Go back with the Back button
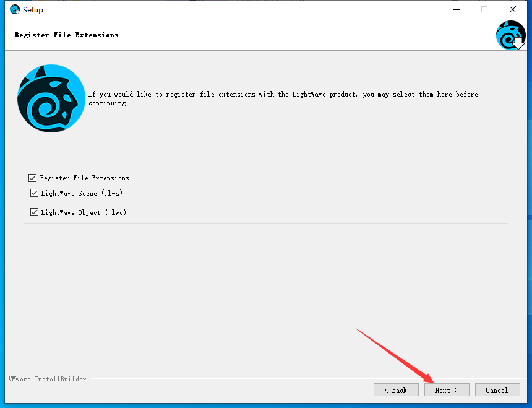The height and width of the screenshot is (408, 532). [396, 390]
